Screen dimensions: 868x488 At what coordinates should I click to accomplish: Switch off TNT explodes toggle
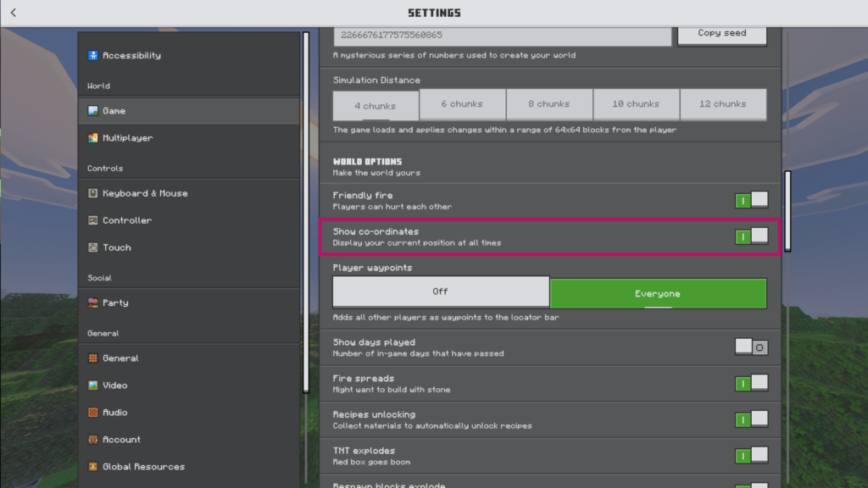pos(751,455)
